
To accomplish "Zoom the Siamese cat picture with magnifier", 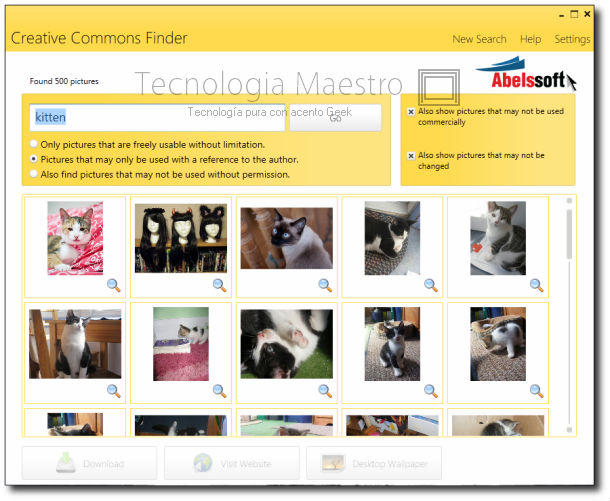I will 325,285.
